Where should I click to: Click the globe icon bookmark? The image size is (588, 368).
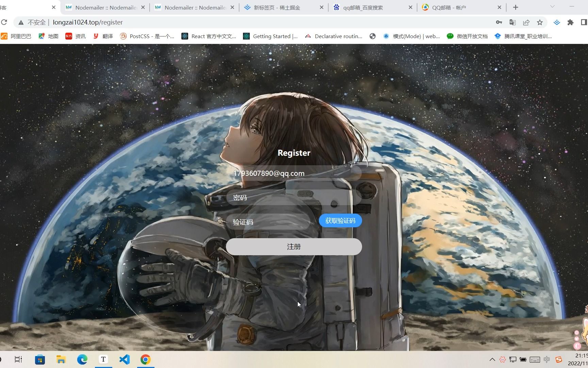pos(373,36)
